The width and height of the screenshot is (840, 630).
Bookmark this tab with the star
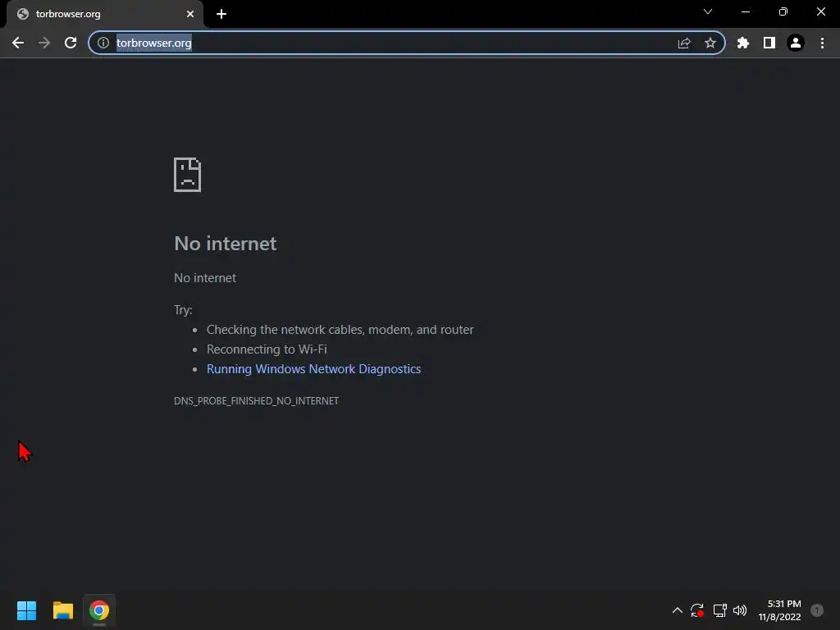(x=710, y=43)
